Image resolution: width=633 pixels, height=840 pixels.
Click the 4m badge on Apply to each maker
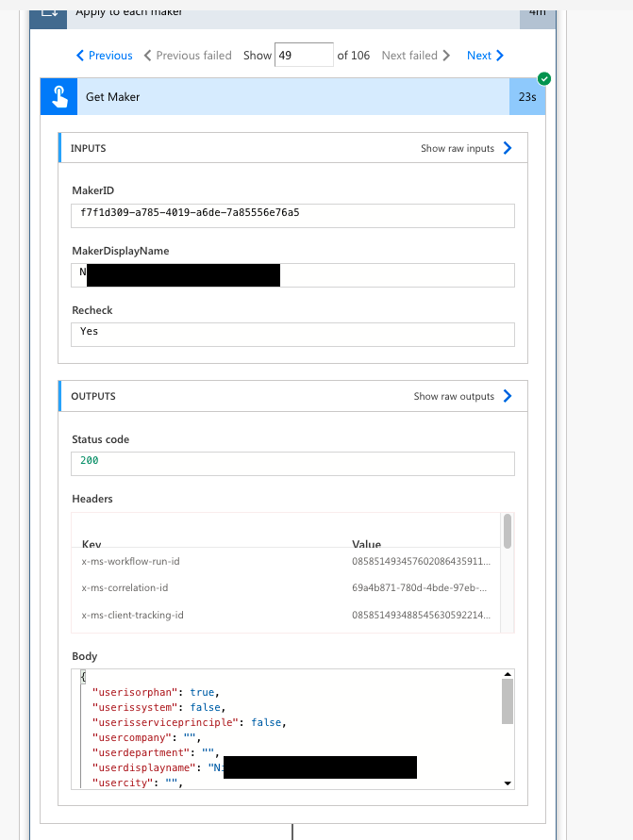coord(537,10)
